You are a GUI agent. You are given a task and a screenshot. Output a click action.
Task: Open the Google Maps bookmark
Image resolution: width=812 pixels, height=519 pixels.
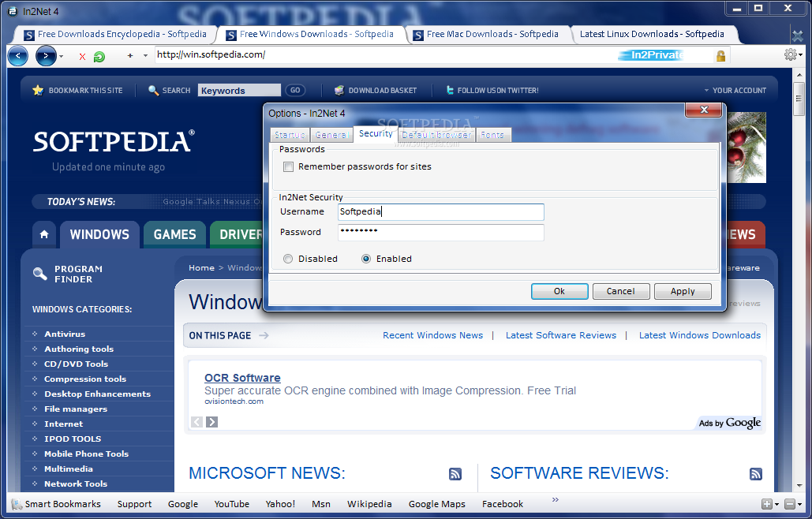pos(436,504)
